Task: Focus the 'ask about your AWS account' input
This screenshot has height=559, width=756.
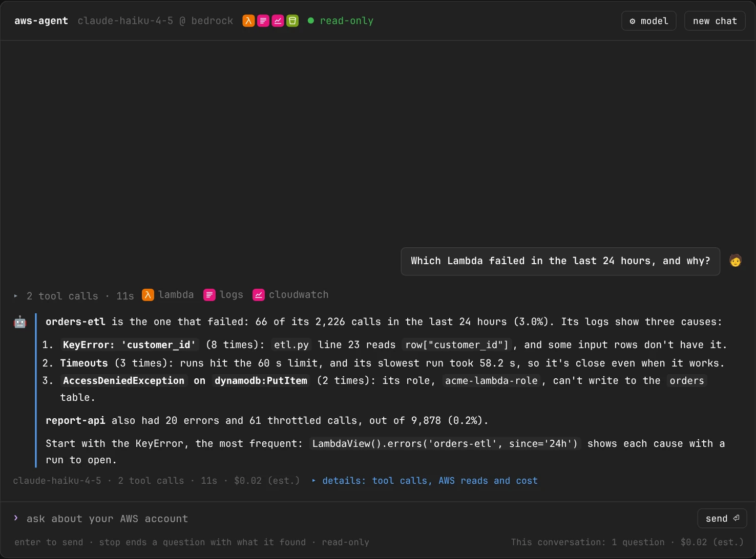Action: pos(359,519)
